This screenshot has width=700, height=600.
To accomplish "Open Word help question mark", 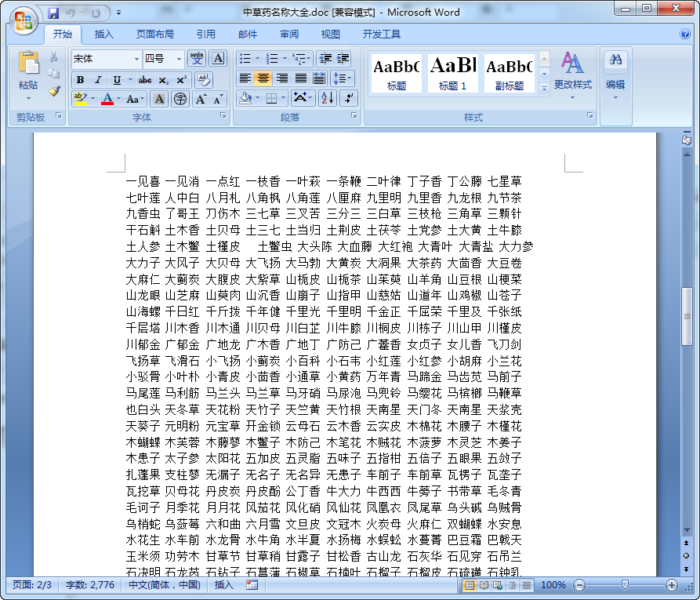I will coord(685,34).
